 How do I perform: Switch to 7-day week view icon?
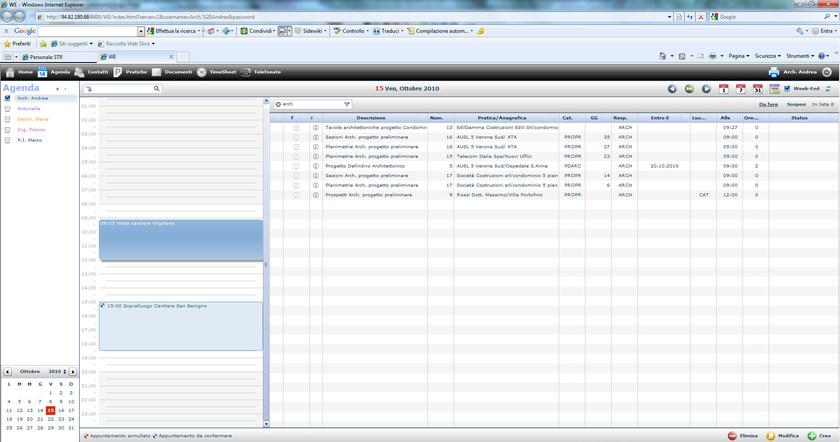click(x=741, y=89)
